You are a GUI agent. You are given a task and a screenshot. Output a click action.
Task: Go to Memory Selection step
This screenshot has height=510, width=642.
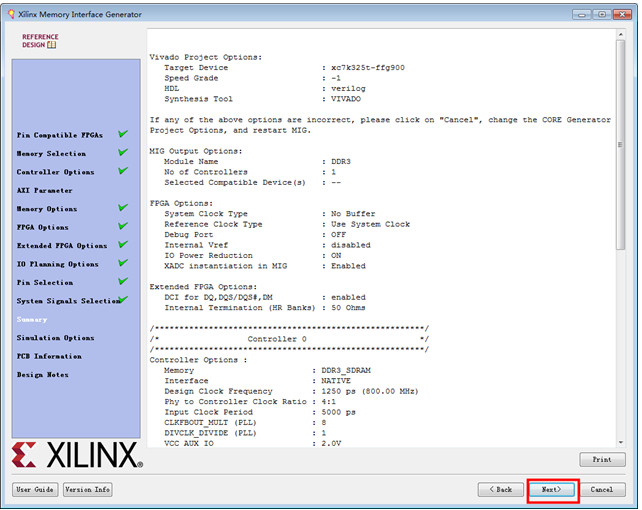[51, 153]
